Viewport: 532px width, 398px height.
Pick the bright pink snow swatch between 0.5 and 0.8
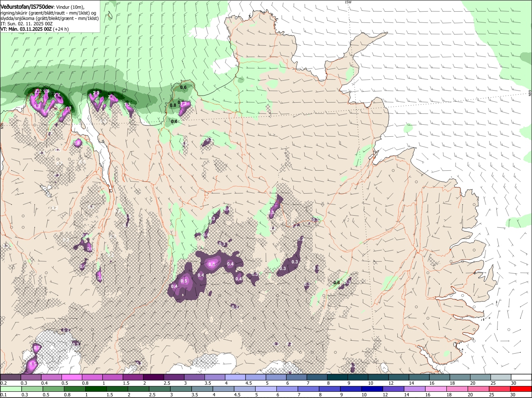[72, 377]
